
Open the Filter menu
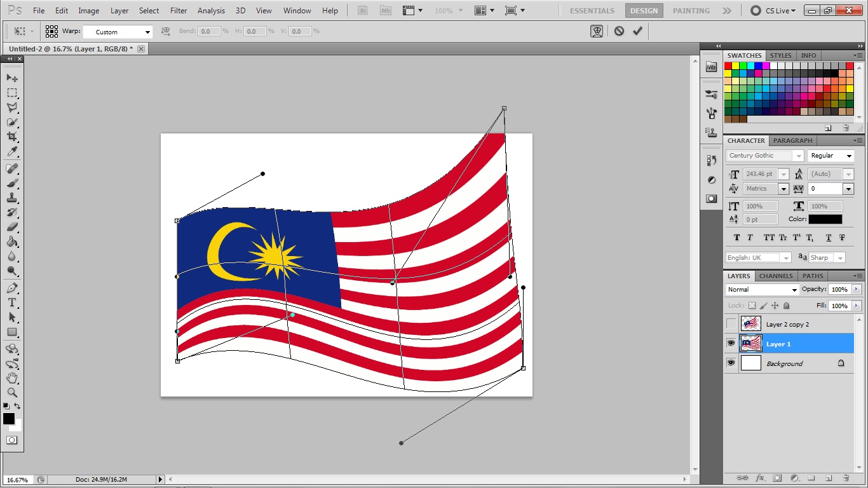pyautogui.click(x=179, y=11)
